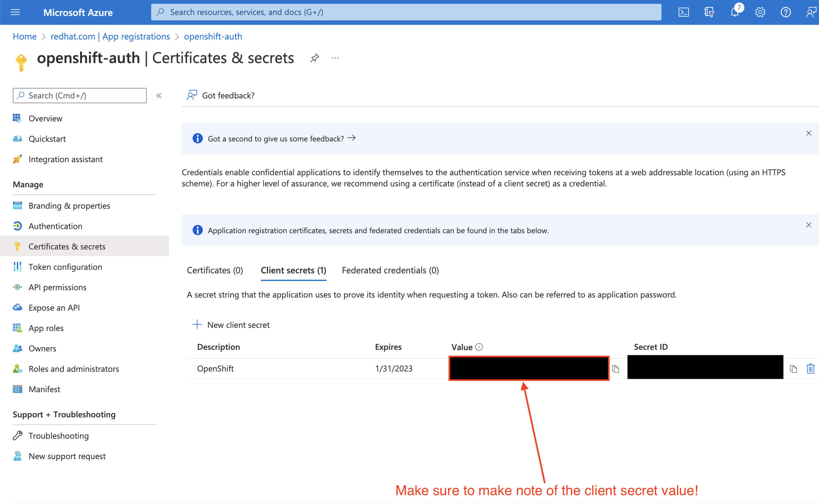
Task: Open Azure Cloud Shell icon
Action: pos(683,12)
